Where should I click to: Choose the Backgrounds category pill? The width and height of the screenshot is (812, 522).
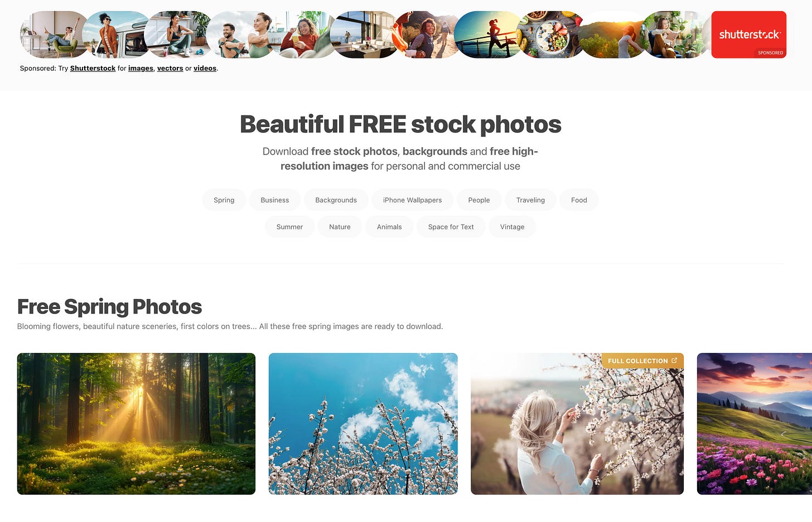pos(336,200)
